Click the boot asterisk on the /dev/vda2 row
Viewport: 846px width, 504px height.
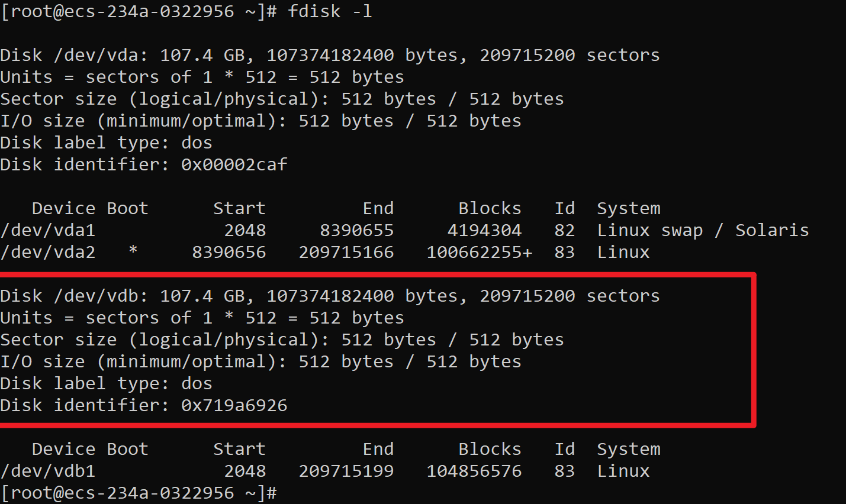pos(133,251)
